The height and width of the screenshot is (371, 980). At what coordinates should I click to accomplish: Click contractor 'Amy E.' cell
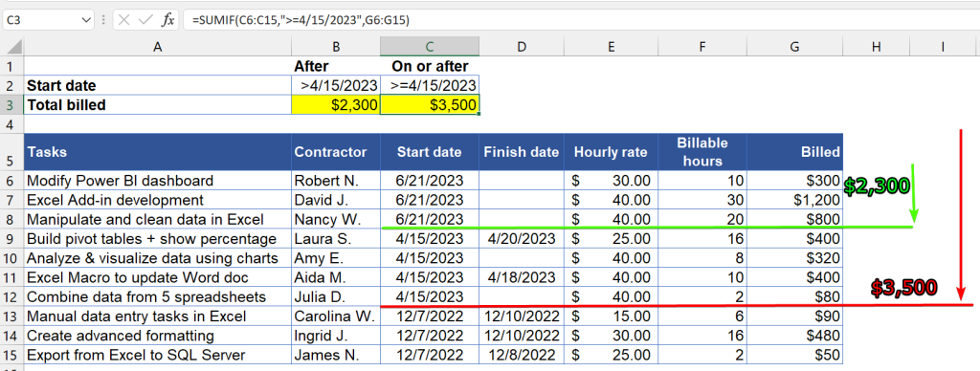tap(336, 258)
